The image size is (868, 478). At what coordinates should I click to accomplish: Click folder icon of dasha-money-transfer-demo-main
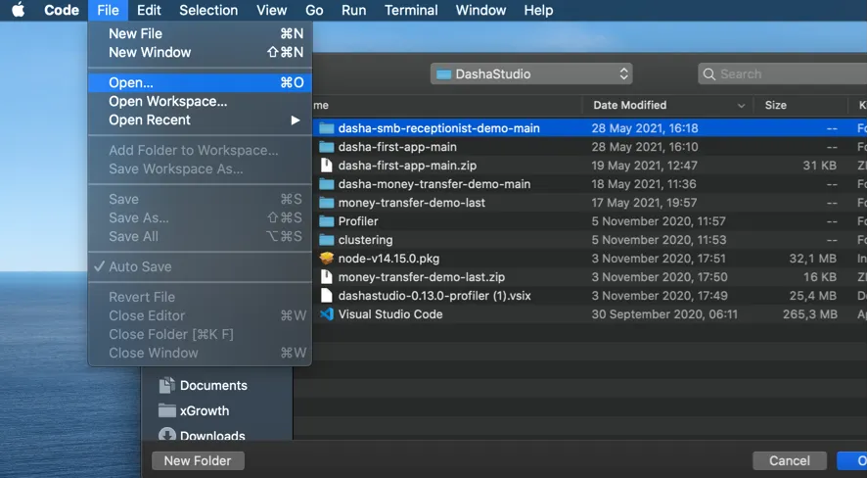(x=327, y=184)
